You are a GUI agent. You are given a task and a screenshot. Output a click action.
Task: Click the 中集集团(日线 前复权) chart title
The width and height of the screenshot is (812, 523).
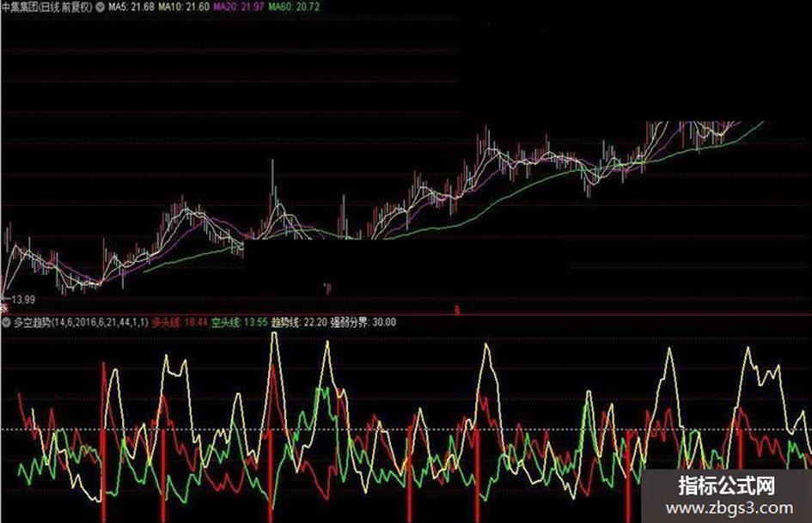point(47,7)
